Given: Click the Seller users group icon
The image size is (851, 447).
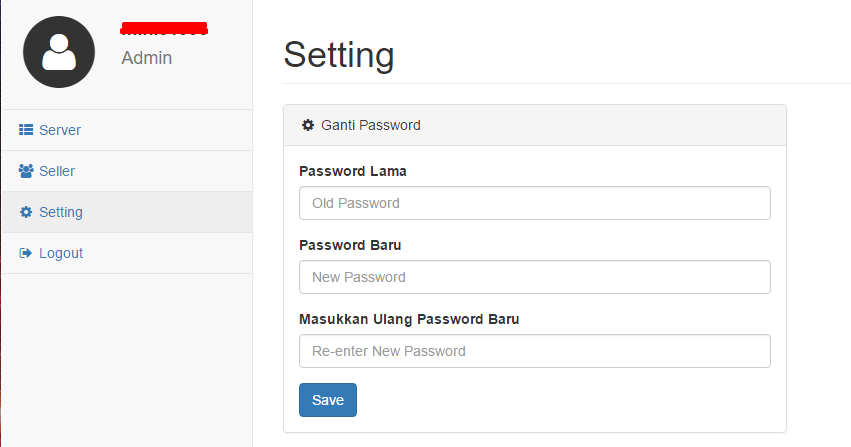Looking at the screenshot, I should tap(26, 171).
